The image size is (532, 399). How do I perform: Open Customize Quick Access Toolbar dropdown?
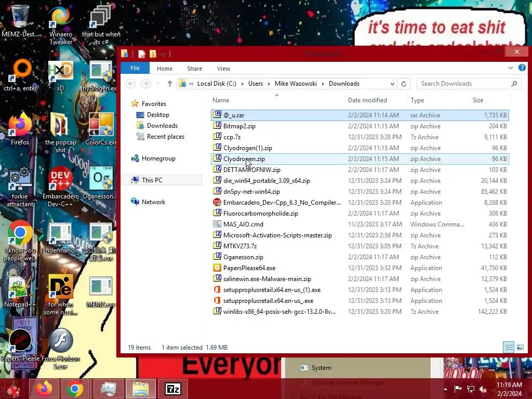pos(163,54)
